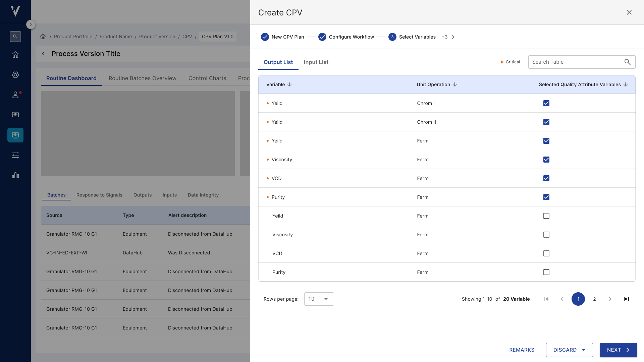Open the bar chart sidebar icon
Image resolution: width=644 pixels, height=362 pixels.
tap(15, 175)
